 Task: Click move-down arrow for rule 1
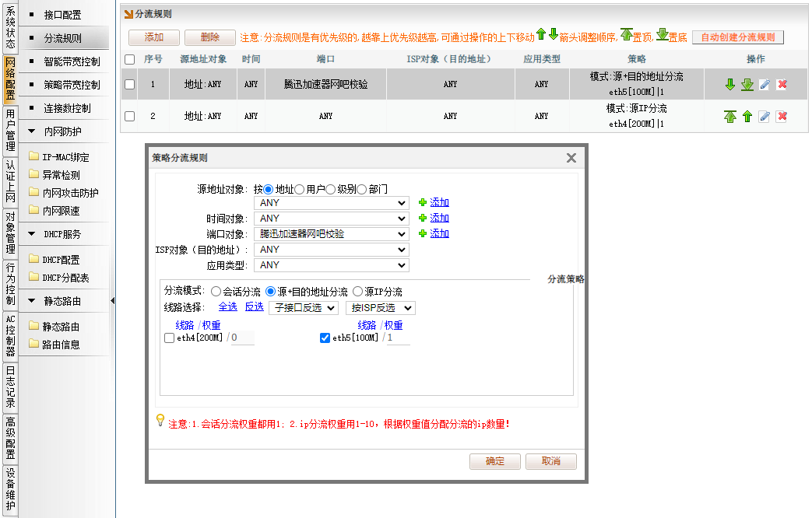(x=729, y=85)
